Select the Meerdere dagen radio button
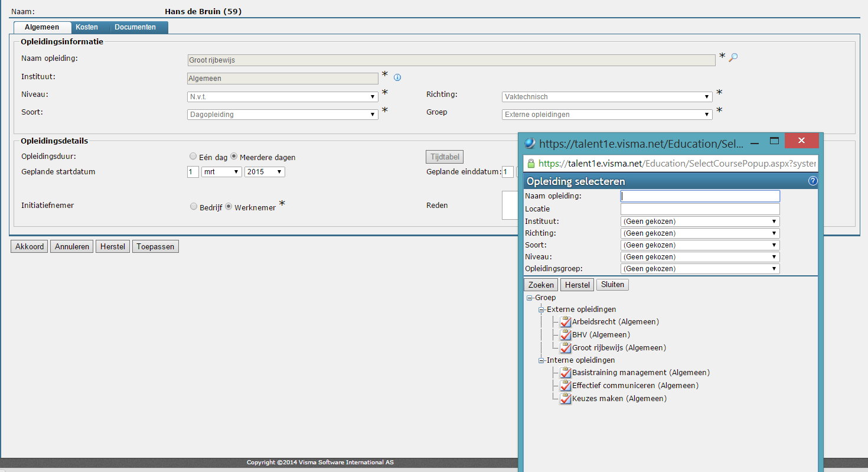 (x=234, y=157)
